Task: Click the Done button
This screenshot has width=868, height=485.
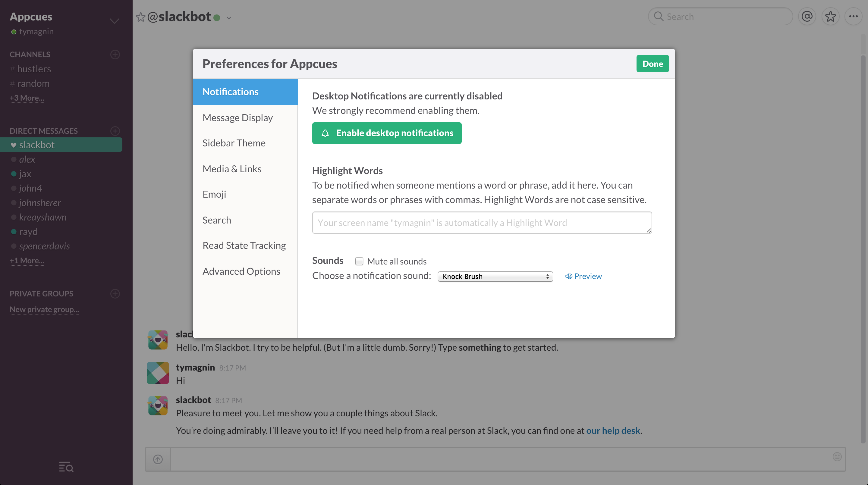Action: 652,64
